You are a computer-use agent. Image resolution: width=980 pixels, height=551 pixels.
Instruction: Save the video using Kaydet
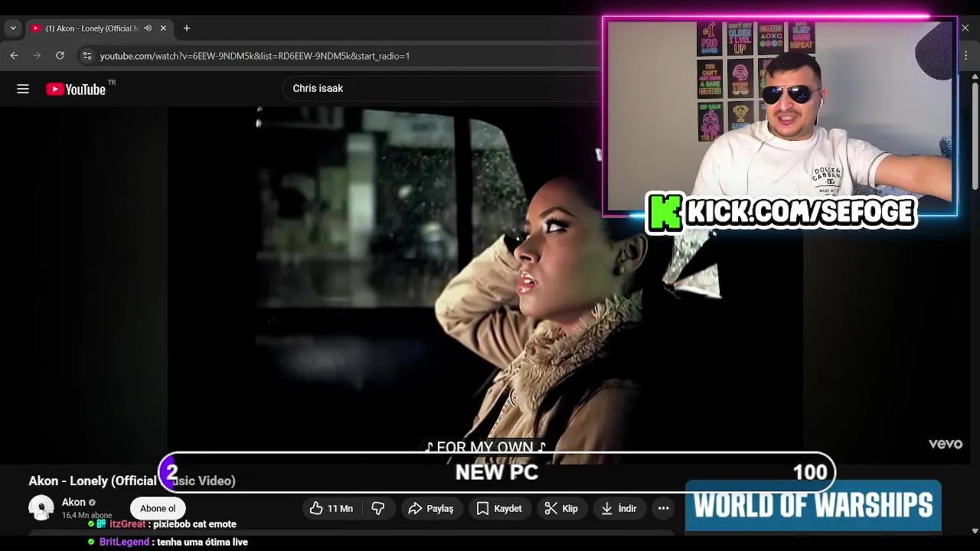pyautogui.click(x=499, y=508)
